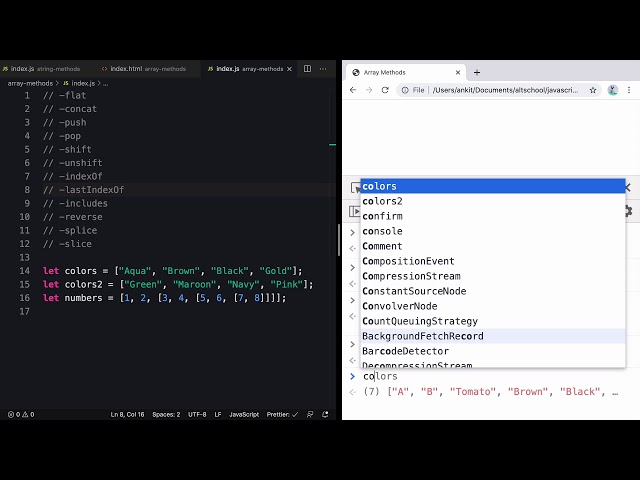
Task: Choose the "BackgroundFetchRecord" autocomplete suggestion
Action: (493, 336)
